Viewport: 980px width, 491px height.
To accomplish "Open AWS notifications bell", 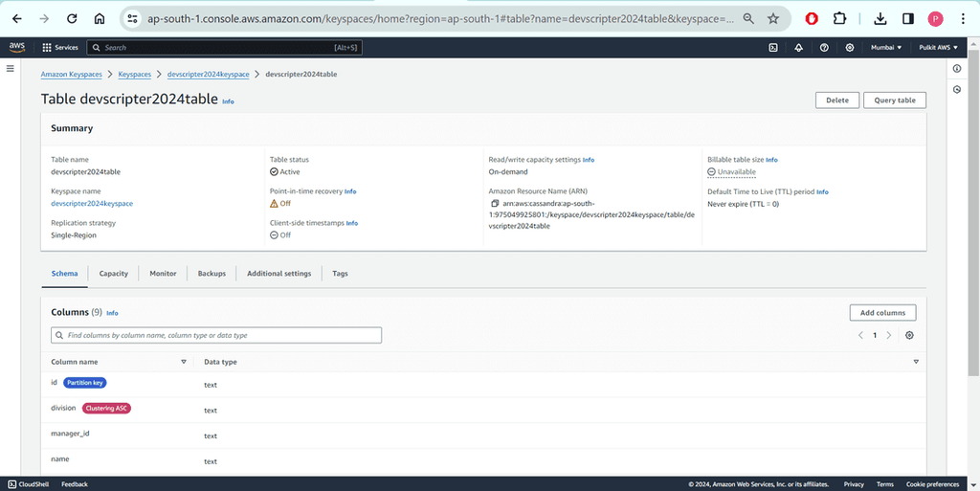I will tap(799, 48).
